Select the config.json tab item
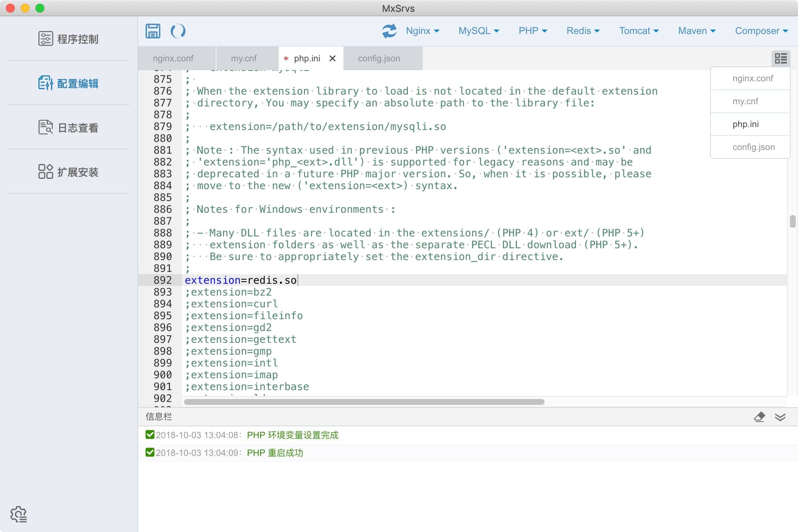Image resolution: width=798 pixels, height=532 pixels. pyautogui.click(x=379, y=58)
